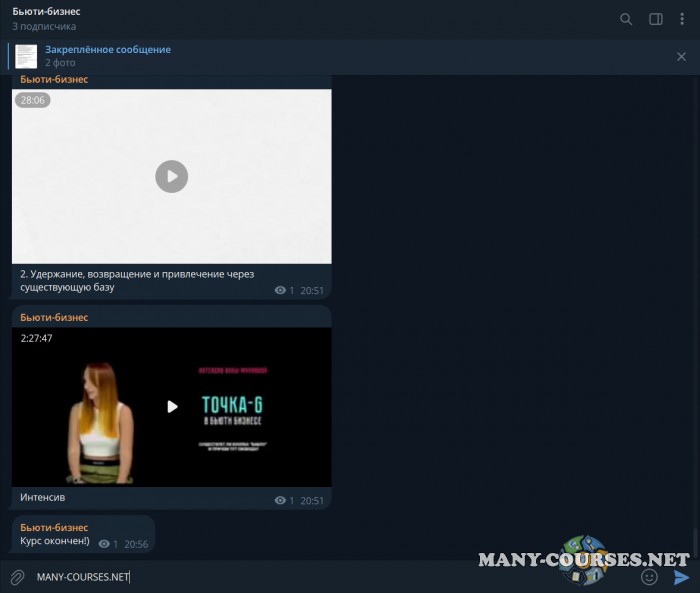Image resolution: width=700 pixels, height=593 pixels.
Task: Play the 2:27:47 Интенсив video
Action: pos(171,407)
